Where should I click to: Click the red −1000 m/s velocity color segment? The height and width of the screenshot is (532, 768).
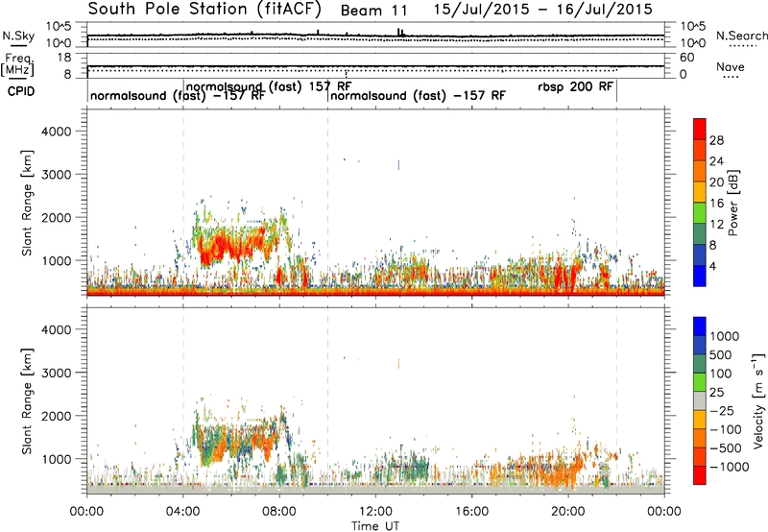(x=700, y=475)
